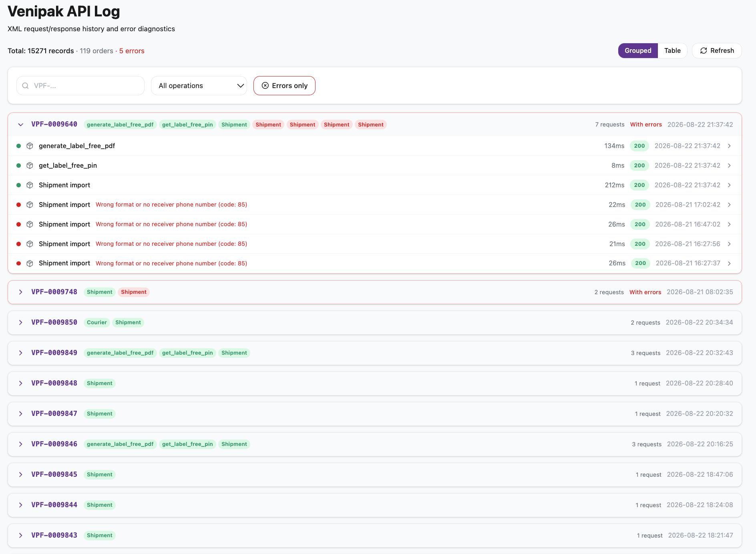Toggle the Errors only filter
The height and width of the screenshot is (554, 756).
pyautogui.click(x=284, y=86)
